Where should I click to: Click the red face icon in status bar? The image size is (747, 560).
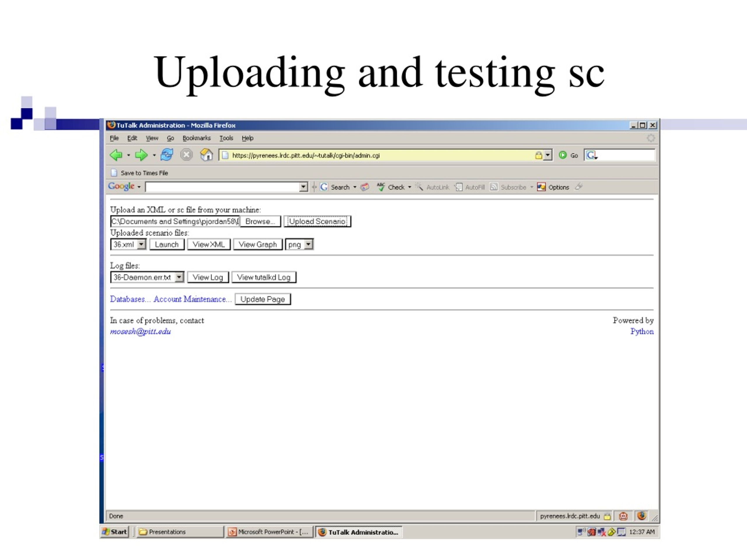[623, 516]
